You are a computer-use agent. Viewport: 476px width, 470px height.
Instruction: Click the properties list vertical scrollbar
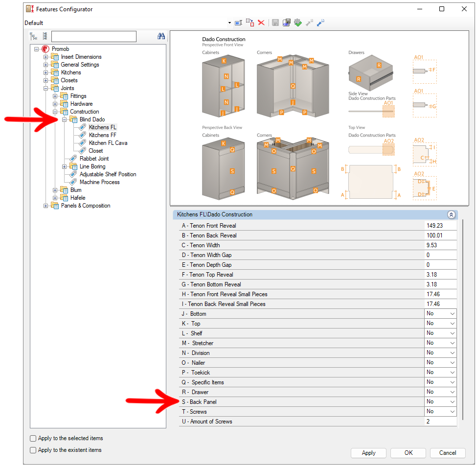[463, 319]
